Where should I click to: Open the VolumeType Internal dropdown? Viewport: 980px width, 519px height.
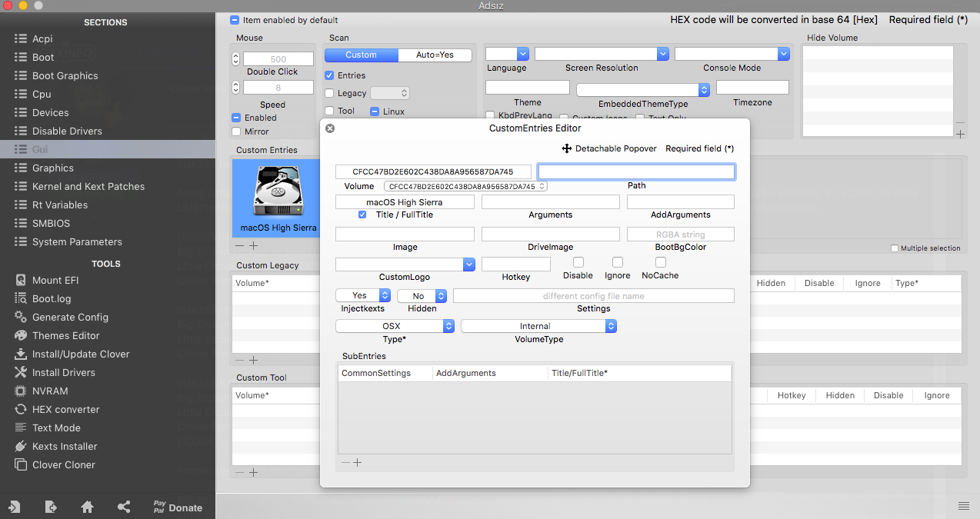[538, 326]
